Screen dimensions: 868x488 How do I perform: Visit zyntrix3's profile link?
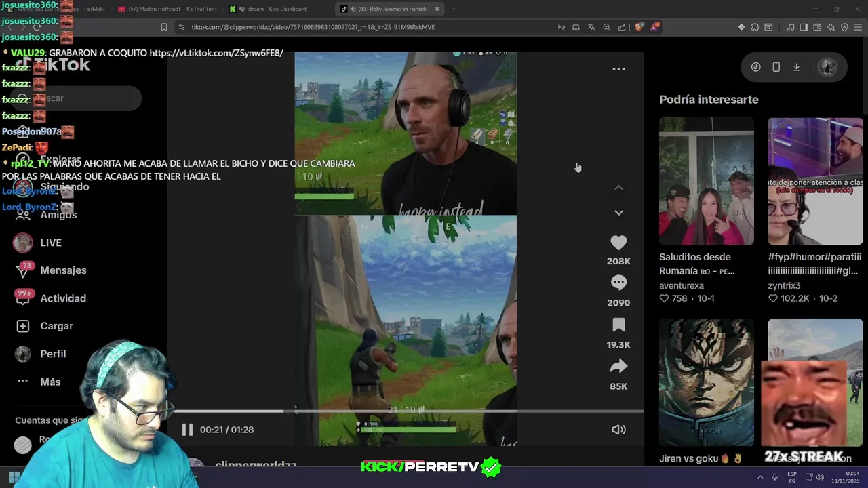(x=784, y=286)
